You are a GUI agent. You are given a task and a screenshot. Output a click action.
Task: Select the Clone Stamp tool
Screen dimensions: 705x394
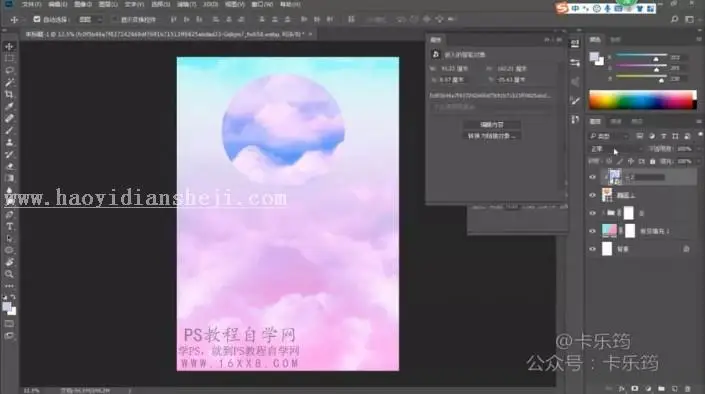point(9,142)
